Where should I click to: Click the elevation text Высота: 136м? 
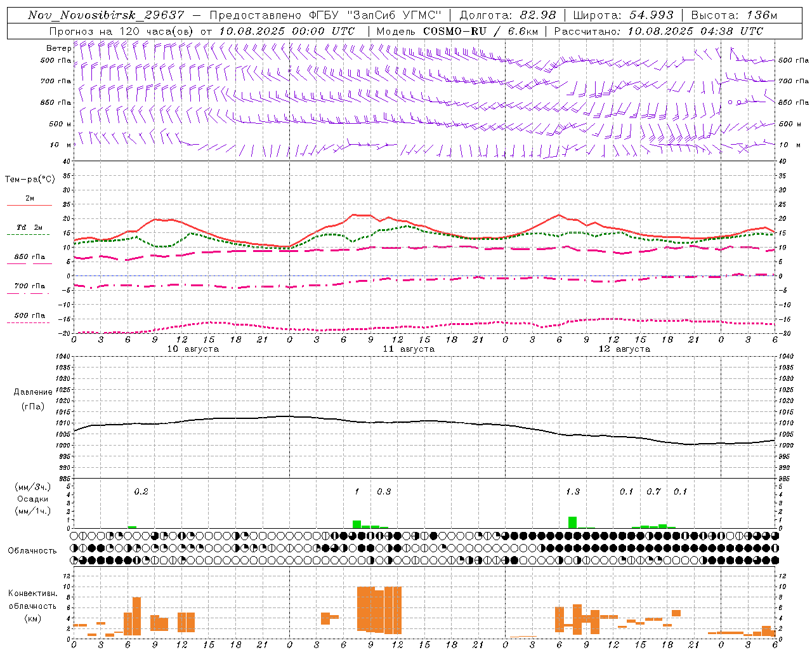coord(734,15)
